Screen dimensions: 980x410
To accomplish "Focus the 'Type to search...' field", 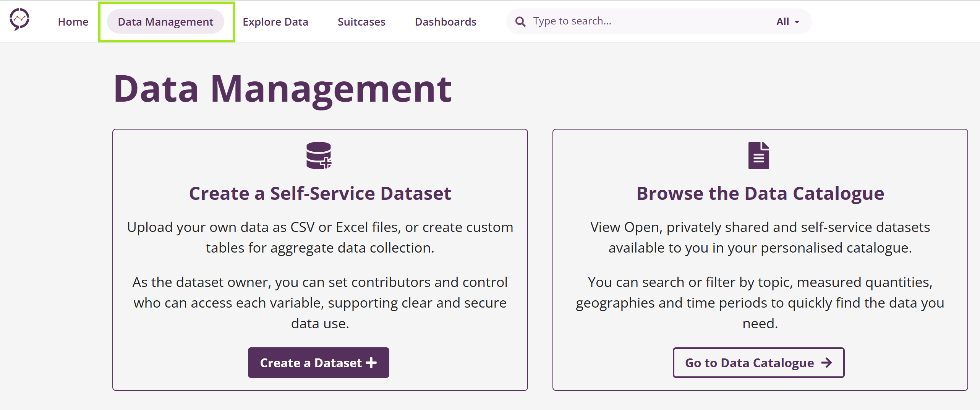I will pyautogui.click(x=646, y=21).
